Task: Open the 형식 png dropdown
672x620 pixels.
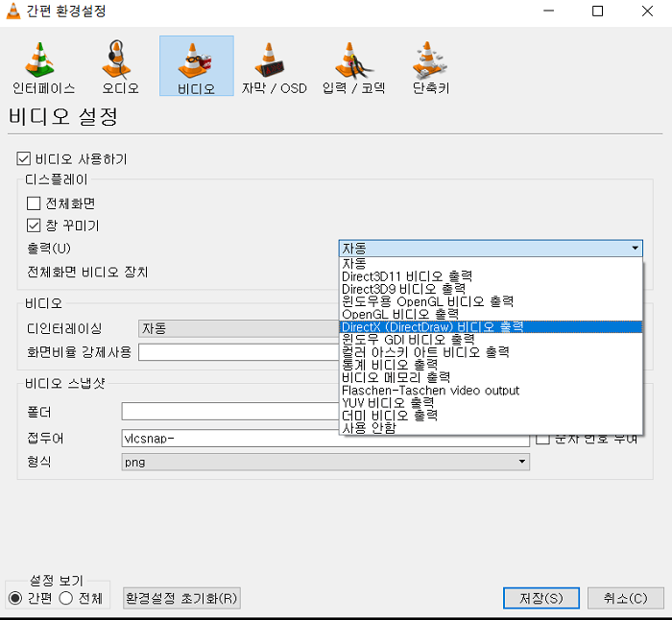Action: pyautogui.click(x=325, y=462)
